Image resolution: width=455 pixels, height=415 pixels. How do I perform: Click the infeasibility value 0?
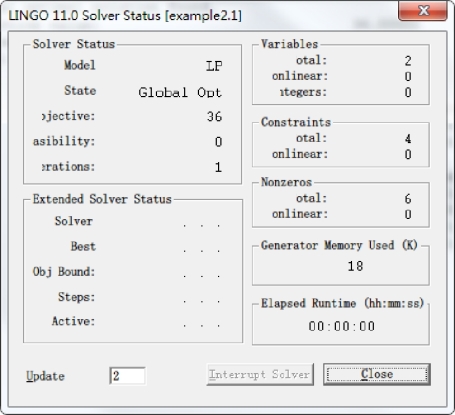tap(218, 142)
